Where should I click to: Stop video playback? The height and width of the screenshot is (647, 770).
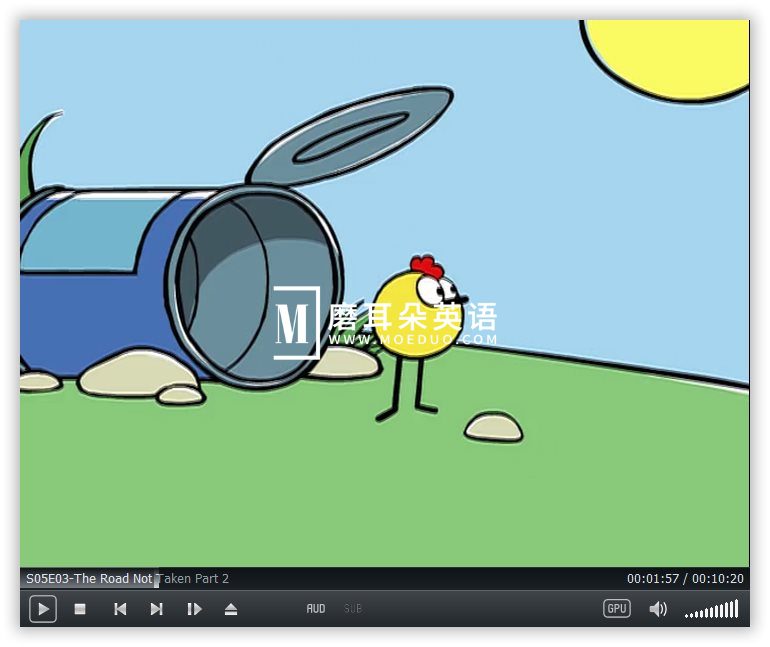pos(80,609)
